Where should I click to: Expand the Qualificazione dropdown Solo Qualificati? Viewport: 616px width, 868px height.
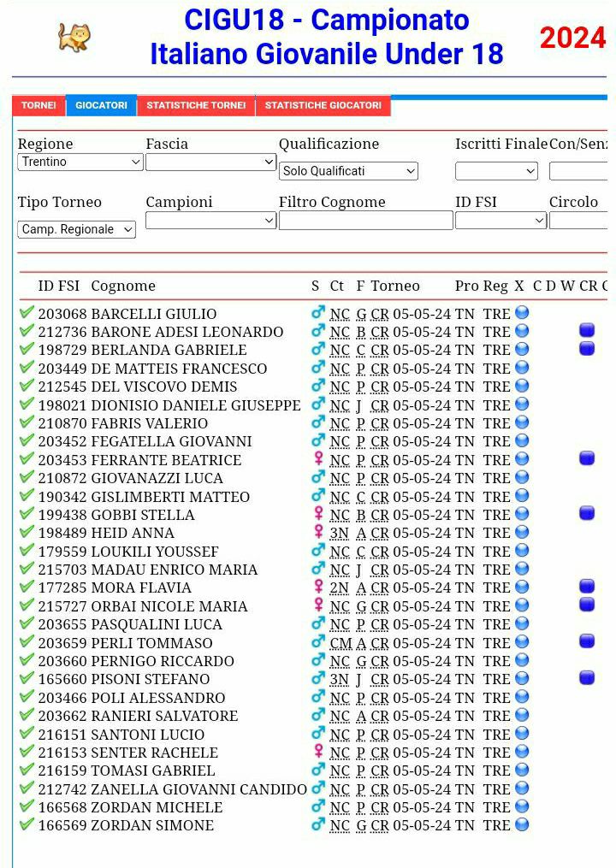click(348, 171)
